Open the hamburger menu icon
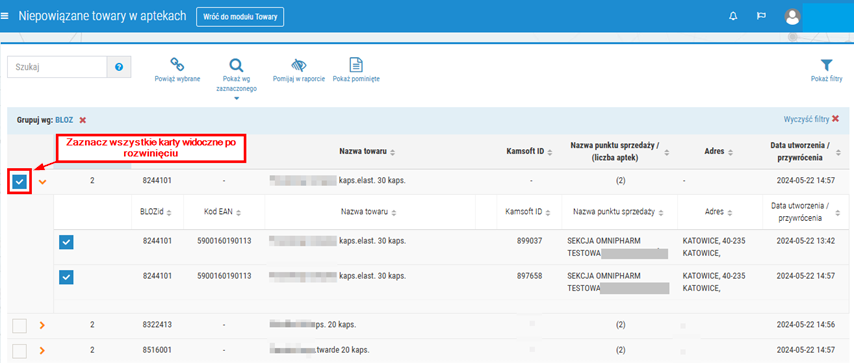The image size is (854, 363). [5, 16]
